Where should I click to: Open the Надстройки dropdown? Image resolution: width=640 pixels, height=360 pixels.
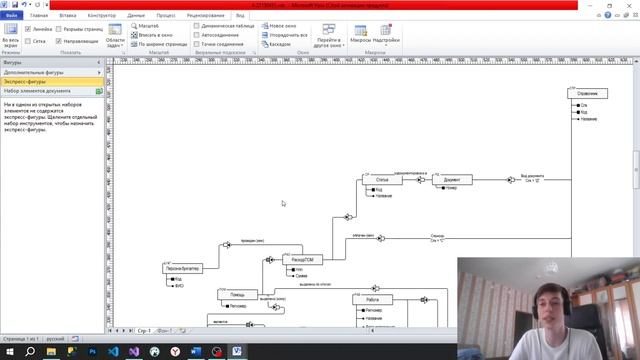pos(386,36)
